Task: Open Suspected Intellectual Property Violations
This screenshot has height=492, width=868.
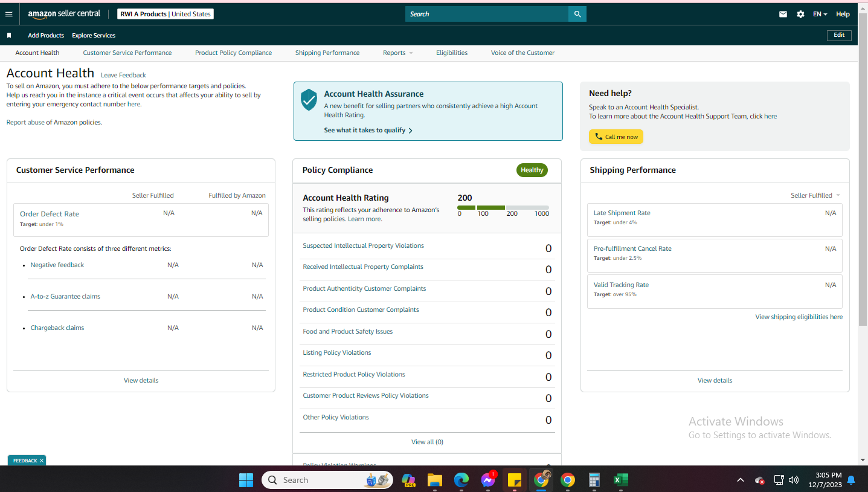Action: coord(363,245)
